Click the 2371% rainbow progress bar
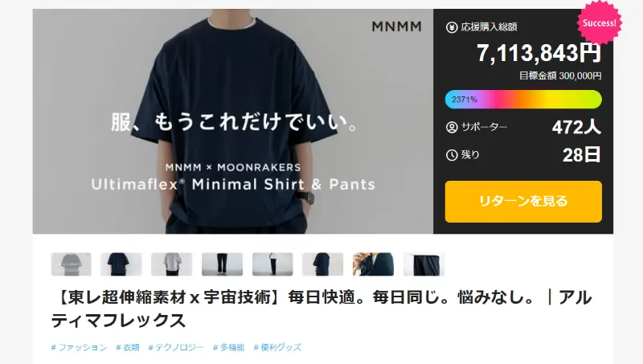The height and width of the screenshot is (364, 643). click(x=523, y=99)
